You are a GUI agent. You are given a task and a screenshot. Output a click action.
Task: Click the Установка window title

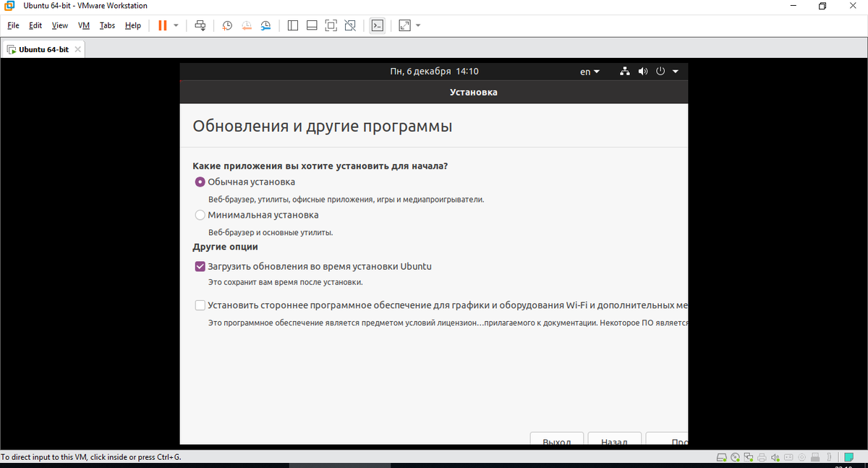click(x=473, y=93)
